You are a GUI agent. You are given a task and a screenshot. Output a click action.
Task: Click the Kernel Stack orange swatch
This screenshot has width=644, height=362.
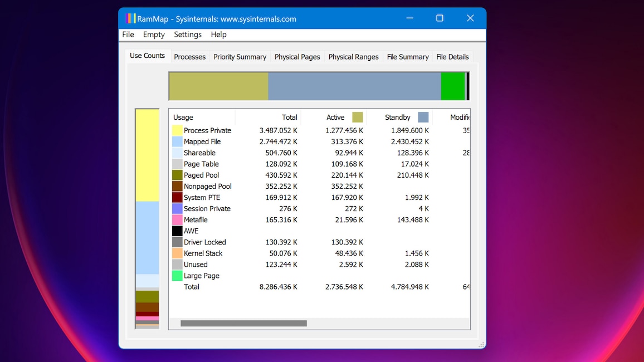[177, 253]
